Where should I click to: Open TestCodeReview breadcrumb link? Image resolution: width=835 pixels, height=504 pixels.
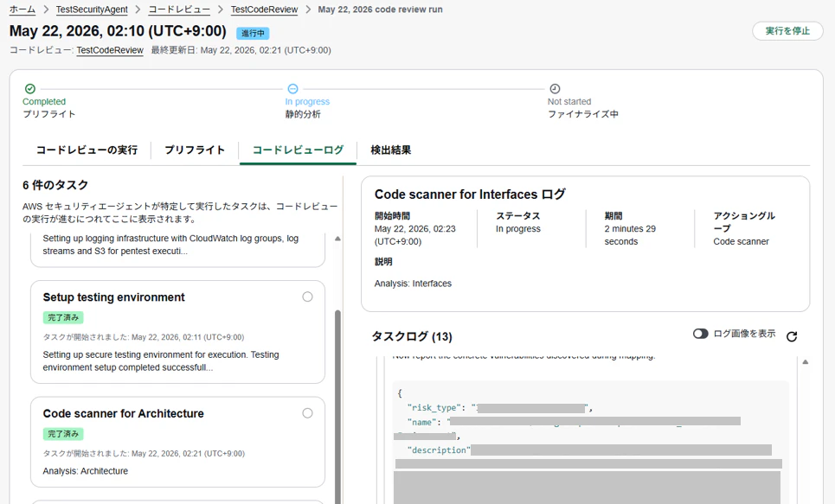tap(264, 9)
